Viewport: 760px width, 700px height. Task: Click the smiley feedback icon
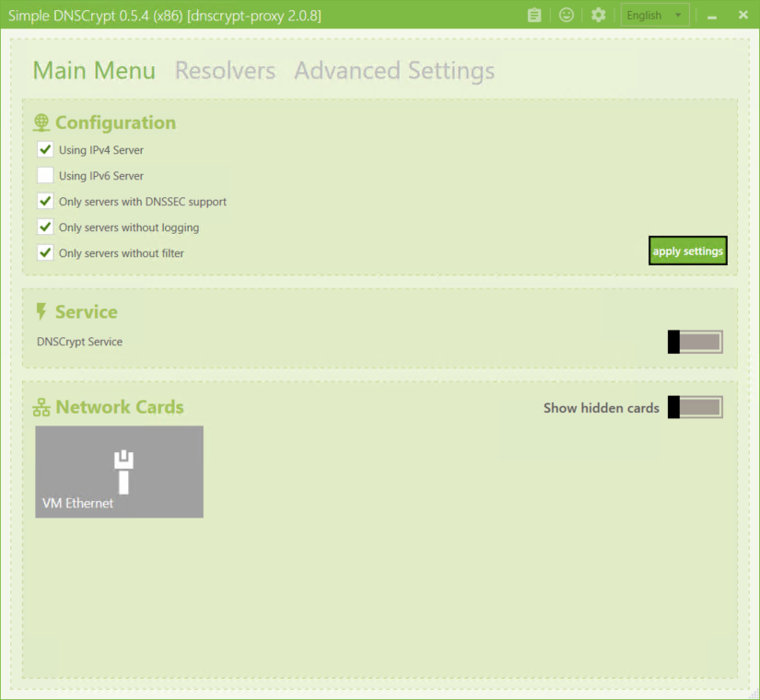pos(566,15)
